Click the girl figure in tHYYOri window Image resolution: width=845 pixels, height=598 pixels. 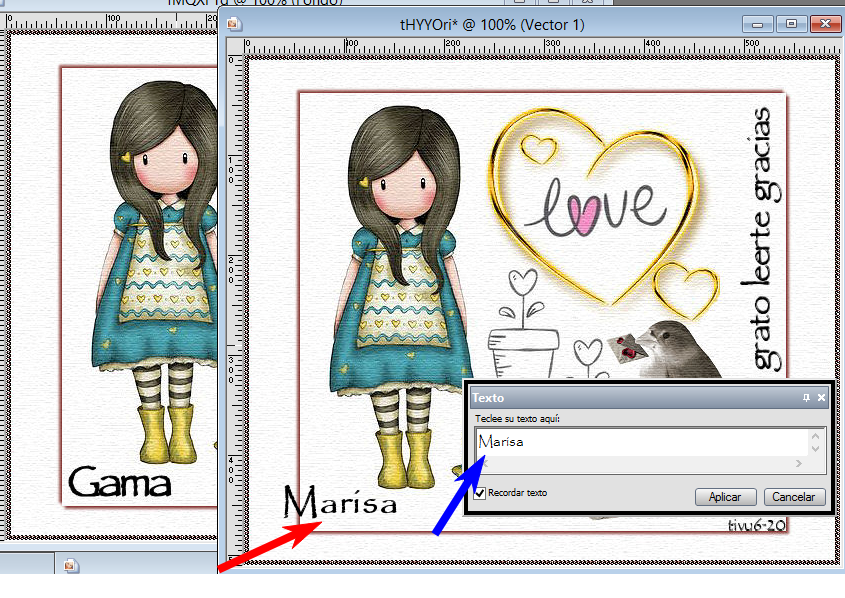(401, 296)
